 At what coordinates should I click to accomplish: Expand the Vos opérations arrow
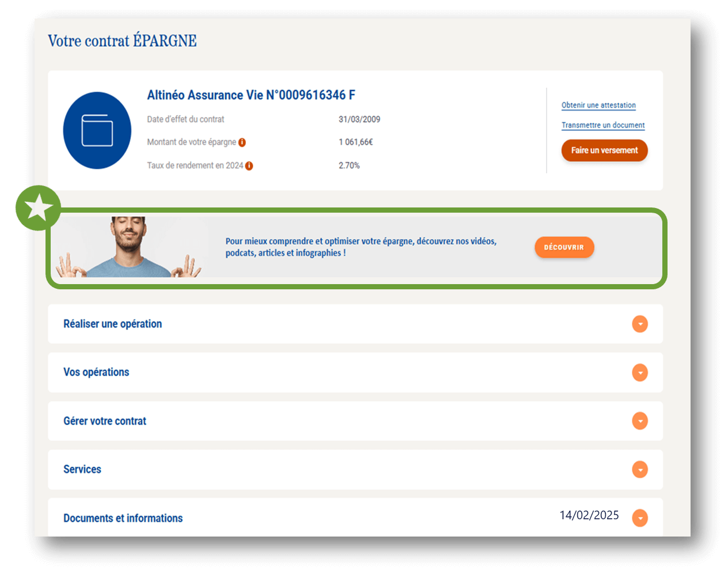(x=640, y=372)
